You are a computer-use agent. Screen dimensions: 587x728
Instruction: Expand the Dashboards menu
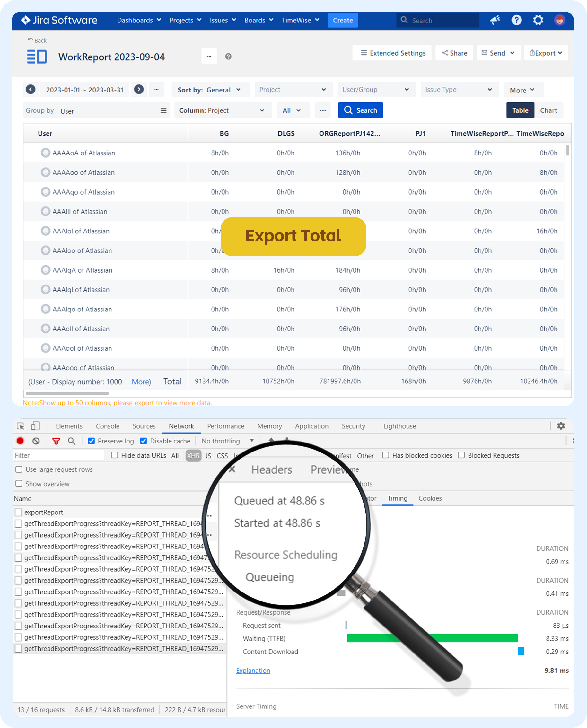(x=139, y=20)
